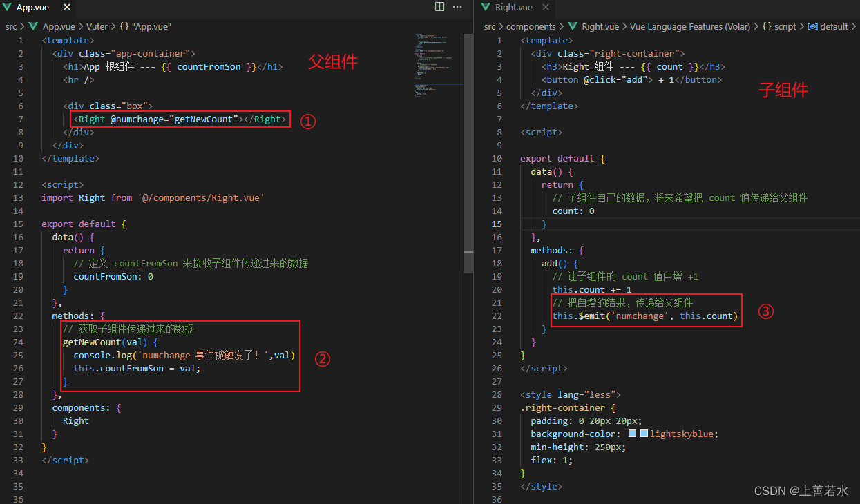
Task: Click the style lang="less" line
Action: (571, 395)
